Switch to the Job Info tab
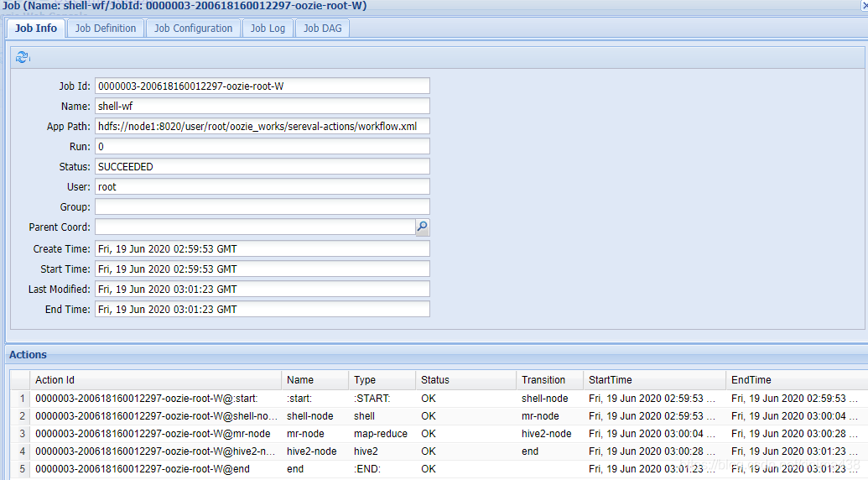Screen dimensions: 868x480 tap(36, 29)
